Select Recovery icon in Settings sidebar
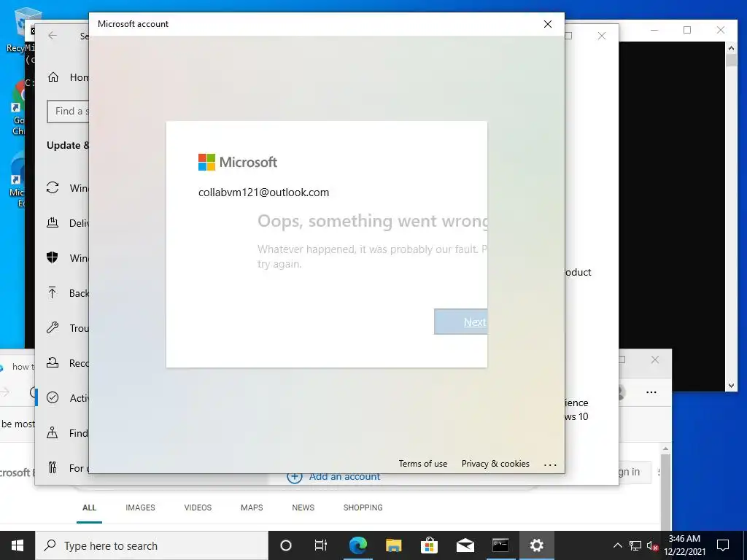 pyautogui.click(x=53, y=363)
